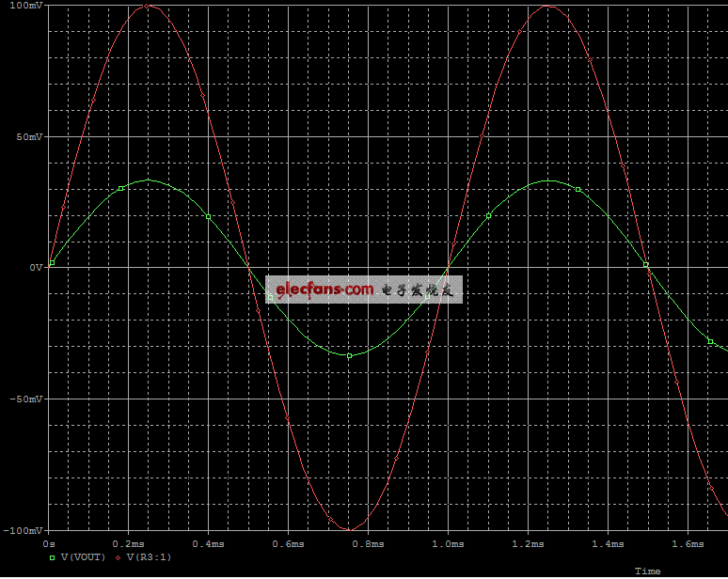Screen dimensions: 728x579
Task: Click the V(VOUT) trace legend label
Action: coord(84,557)
